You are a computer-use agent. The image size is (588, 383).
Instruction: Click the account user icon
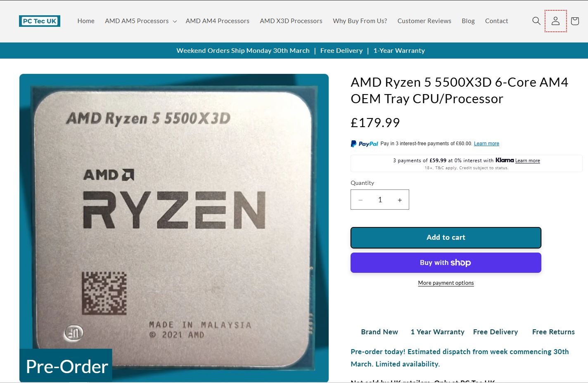pyautogui.click(x=555, y=21)
